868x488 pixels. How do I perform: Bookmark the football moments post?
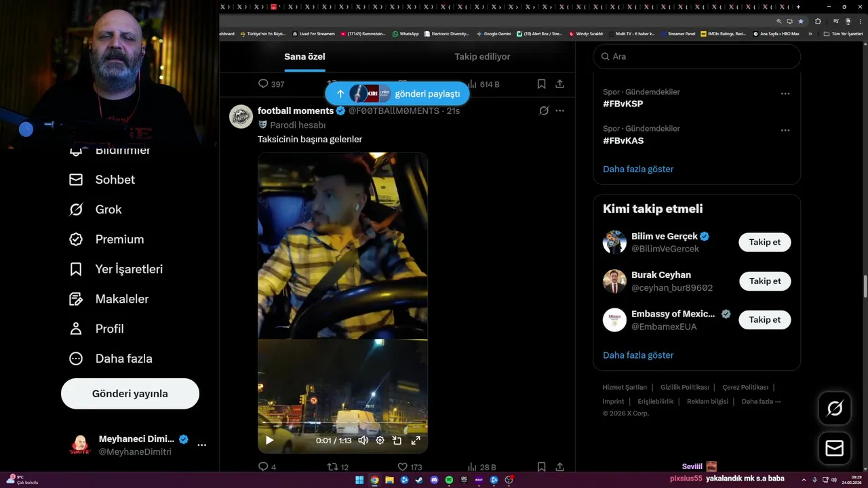(542, 467)
